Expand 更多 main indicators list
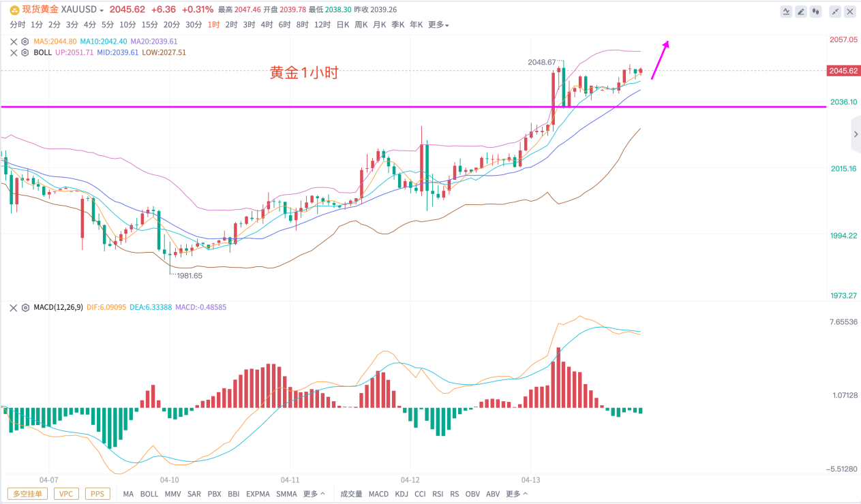861x504 pixels. pyautogui.click(x=314, y=494)
